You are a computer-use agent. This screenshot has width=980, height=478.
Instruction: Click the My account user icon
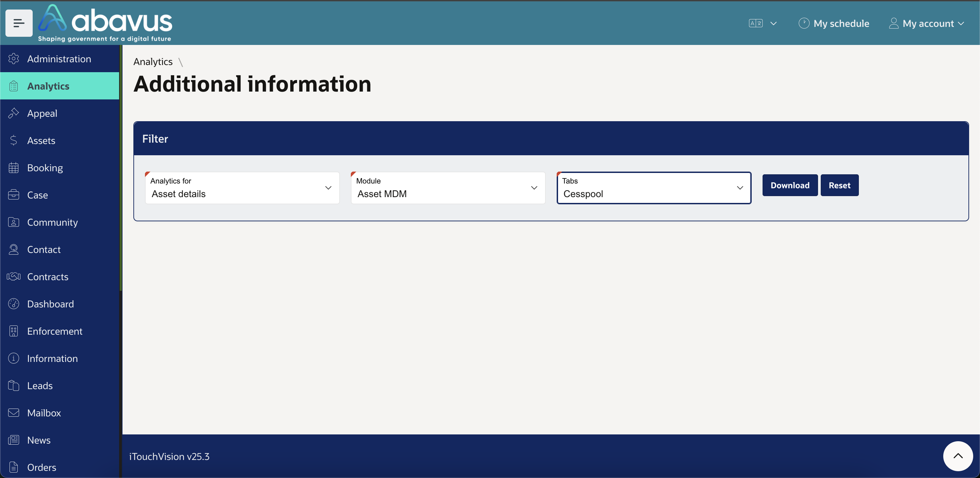click(894, 23)
